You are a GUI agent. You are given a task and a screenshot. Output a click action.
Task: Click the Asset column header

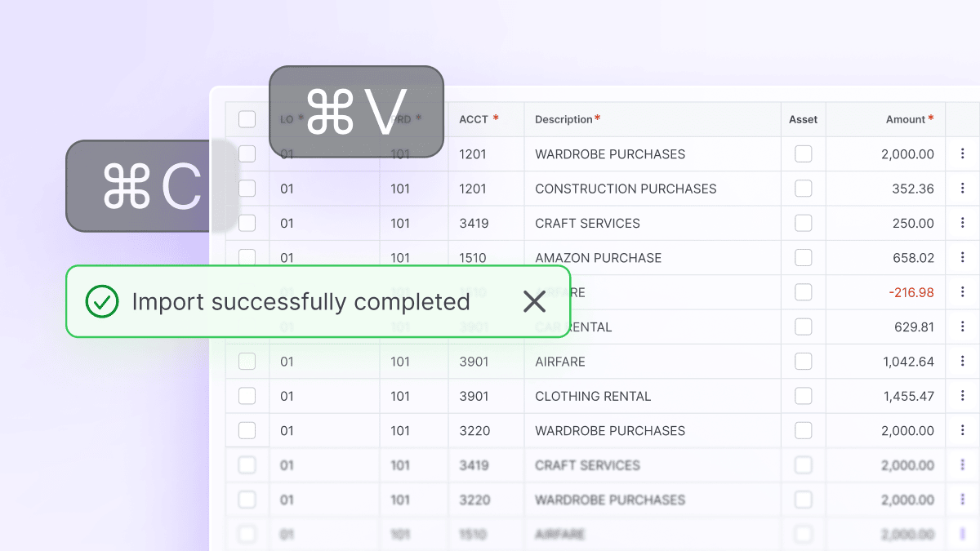[x=803, y=119]
